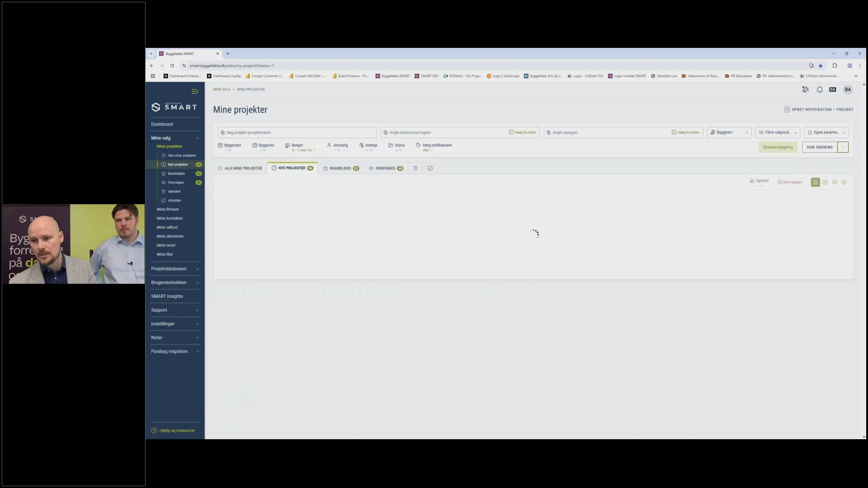The height and width of the screenshot is (488, 868).
Task: Open SMART Insights in the sidebar
Action: point(167,296)
